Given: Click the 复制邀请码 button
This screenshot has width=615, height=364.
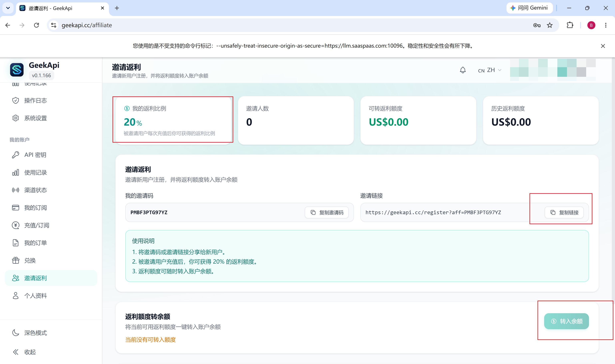Looking at the screenshot, I should click(327, 212).
